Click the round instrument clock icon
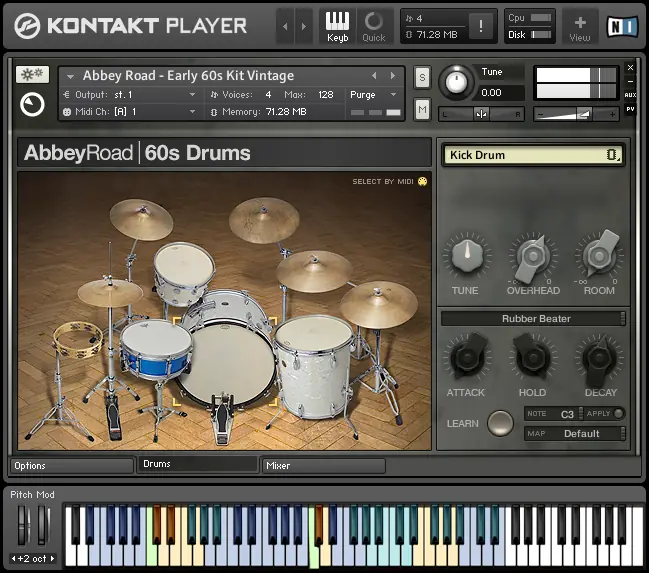The image size is (649, 573). click(32, 105)
